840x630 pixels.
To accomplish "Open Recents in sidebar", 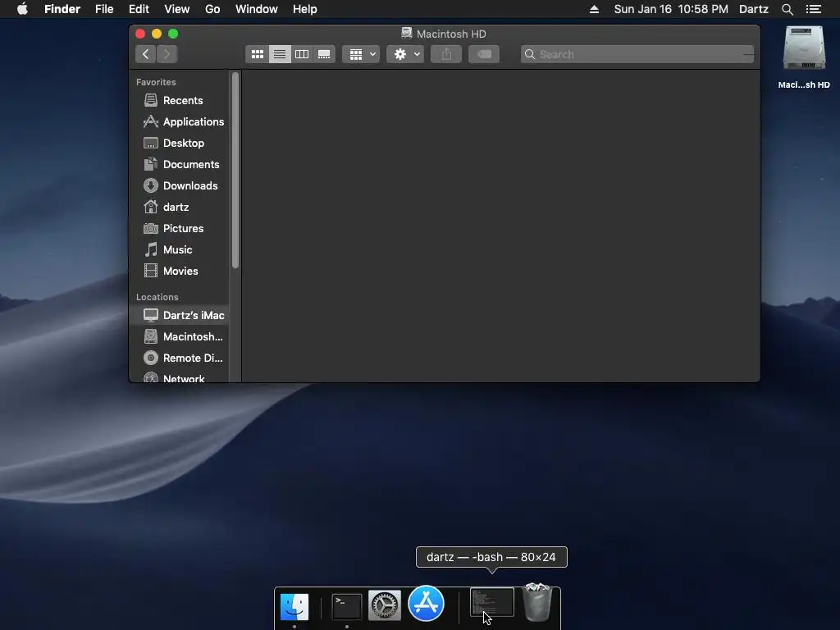I will click(179, 100).
